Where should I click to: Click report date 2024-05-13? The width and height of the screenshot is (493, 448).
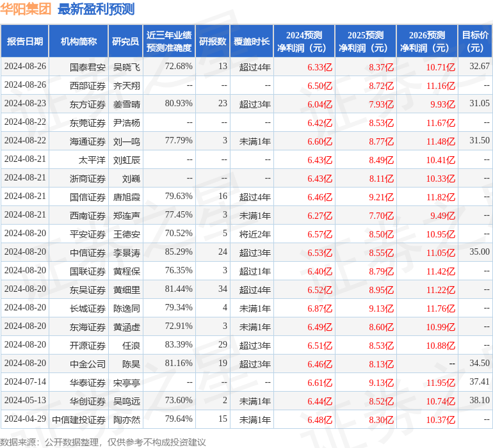25,400
